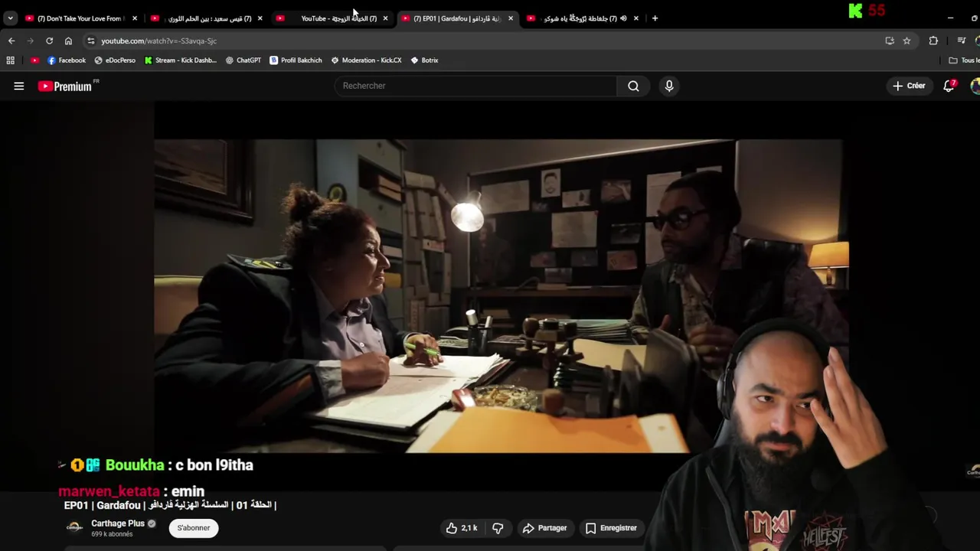Screen dimensions: 980x551
Task: Click the Rechercher search field
Action: (475, 86)
